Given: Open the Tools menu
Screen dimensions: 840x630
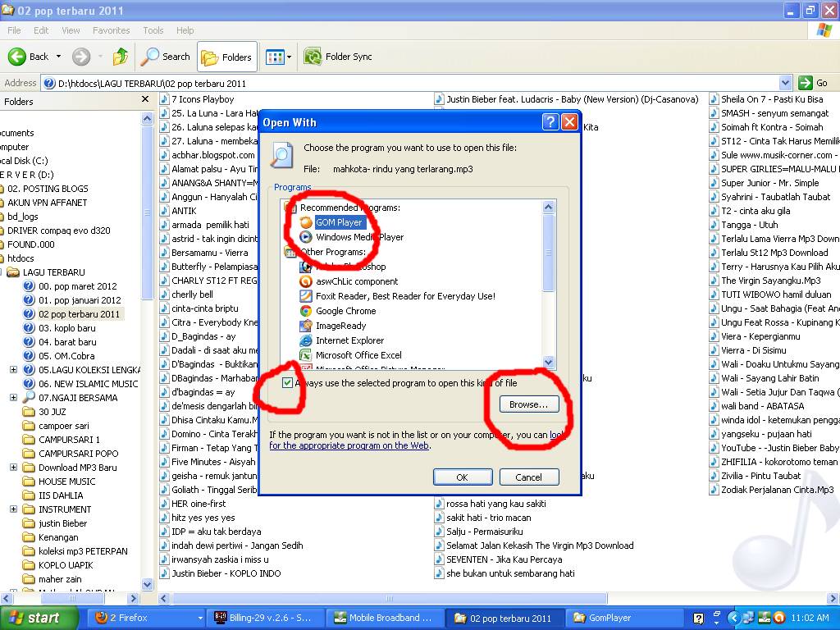Looking at the screenshot, I should point(153,30).
